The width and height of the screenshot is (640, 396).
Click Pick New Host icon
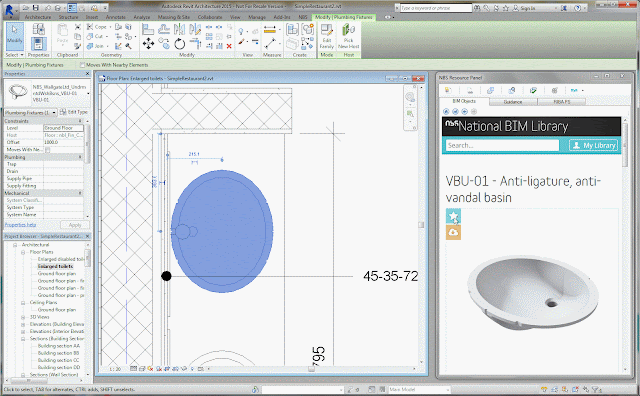point(349,36)
